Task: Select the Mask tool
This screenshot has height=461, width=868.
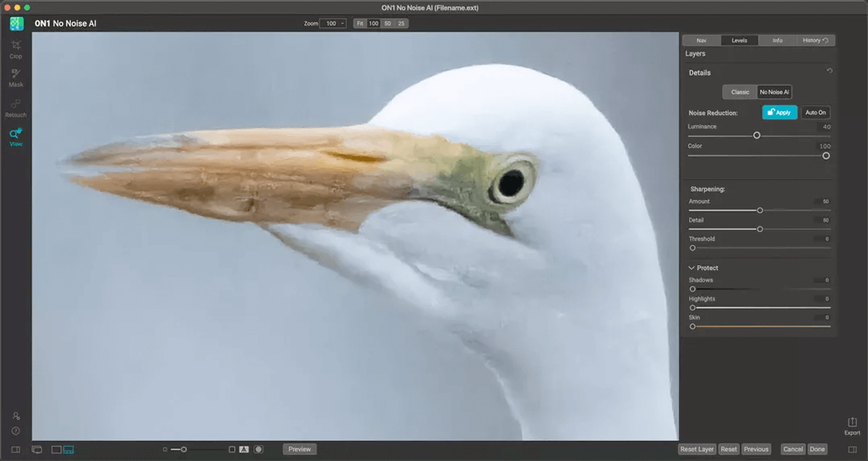Action: [15, 75]
